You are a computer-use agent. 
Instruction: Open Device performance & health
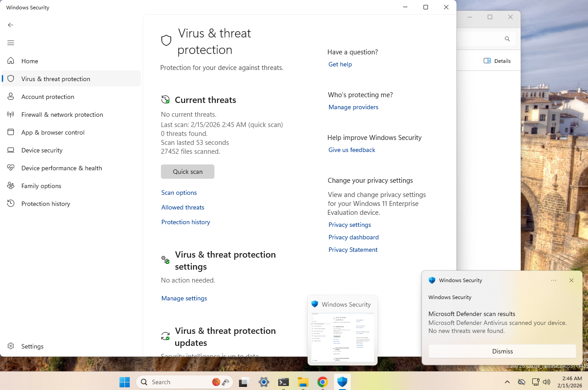coord(62,168)
